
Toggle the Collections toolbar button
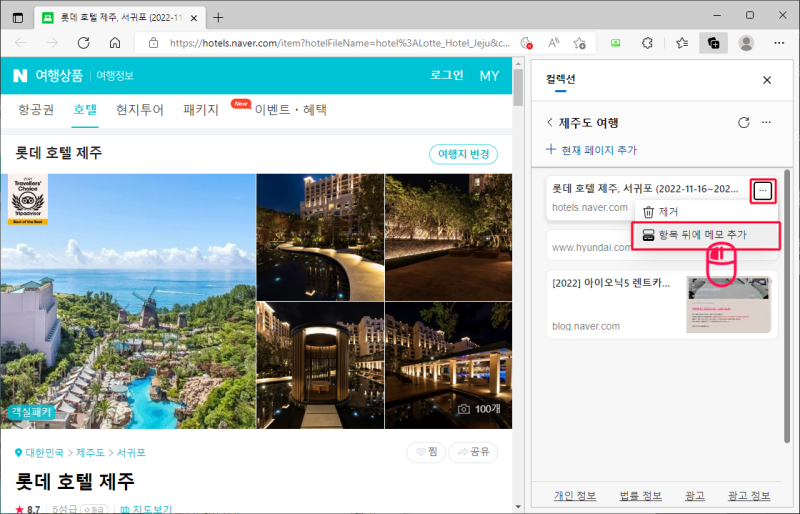tap(713, 43)
